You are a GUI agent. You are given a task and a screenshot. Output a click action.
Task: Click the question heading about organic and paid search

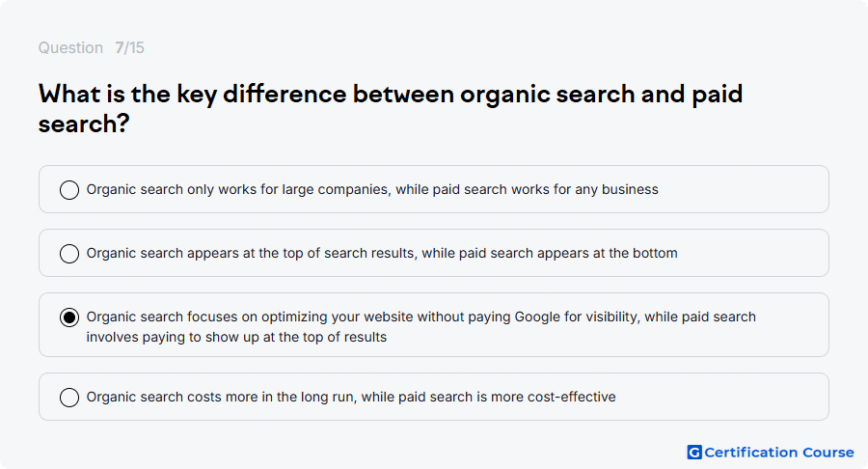coord(391,108)
